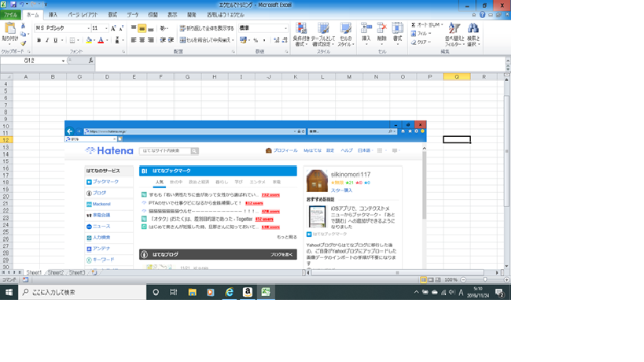Open the Merge and Center dropdown arrow
This screenshot has width=644, height=362.
coord(233,40)
